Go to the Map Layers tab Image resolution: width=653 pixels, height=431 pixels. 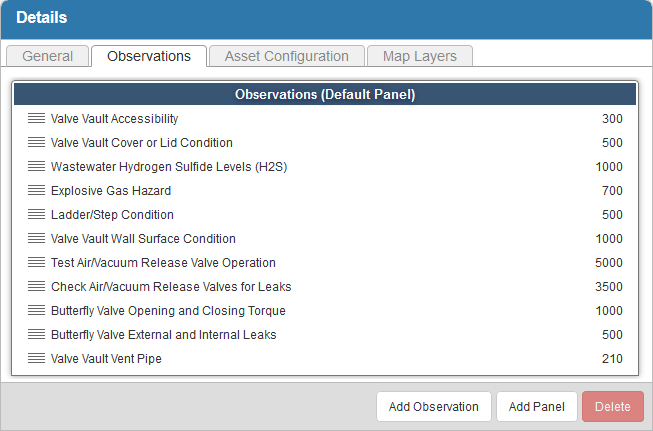[420, 56]
